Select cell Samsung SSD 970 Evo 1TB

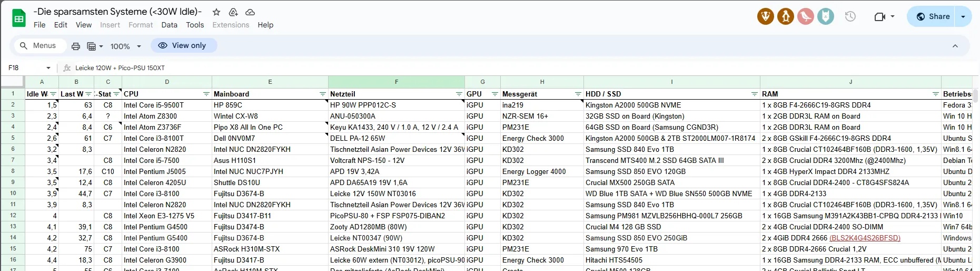click(672, 249)
